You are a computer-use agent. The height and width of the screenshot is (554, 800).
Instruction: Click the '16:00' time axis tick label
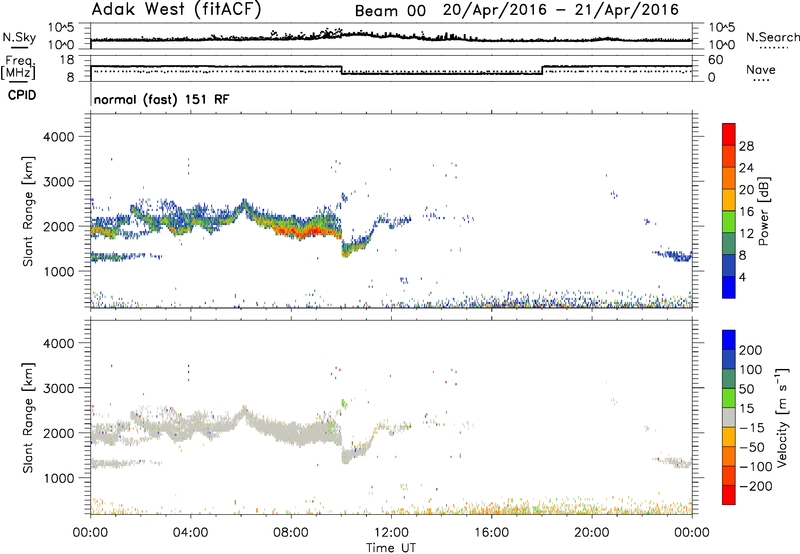tap(491, 533)
